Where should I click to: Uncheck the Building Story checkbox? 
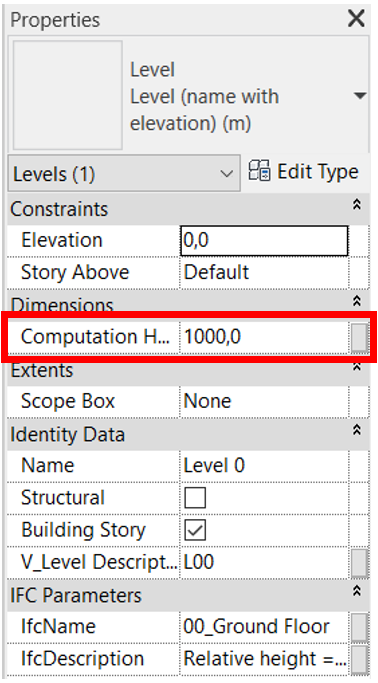[x=195, y=530]
